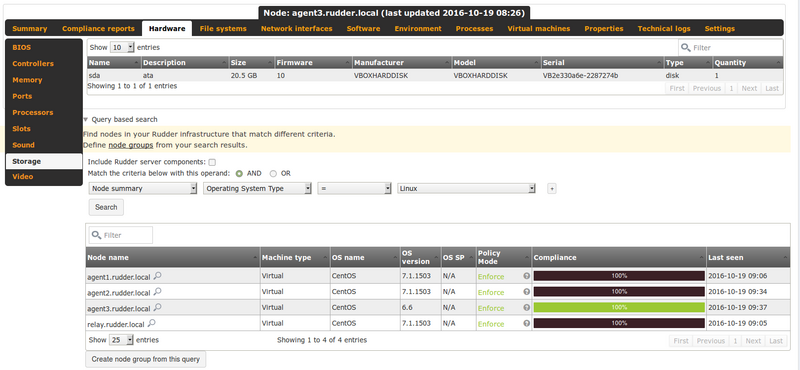800x370 pixels.
Task: Click the compliance bar for agent1.rudder.local
Action: 619,276
